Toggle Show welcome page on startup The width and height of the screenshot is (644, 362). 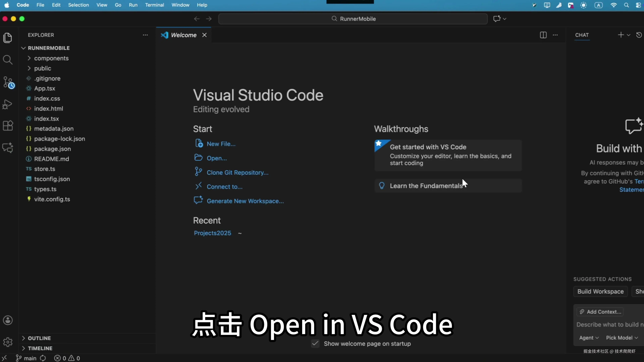pyautogui.click(x=315, y=344)
